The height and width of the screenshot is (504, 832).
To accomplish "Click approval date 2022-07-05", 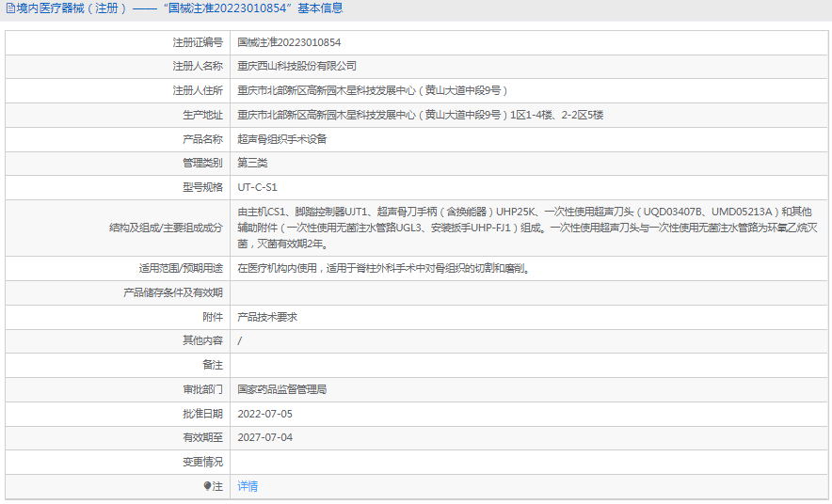I will coord(264,414).
